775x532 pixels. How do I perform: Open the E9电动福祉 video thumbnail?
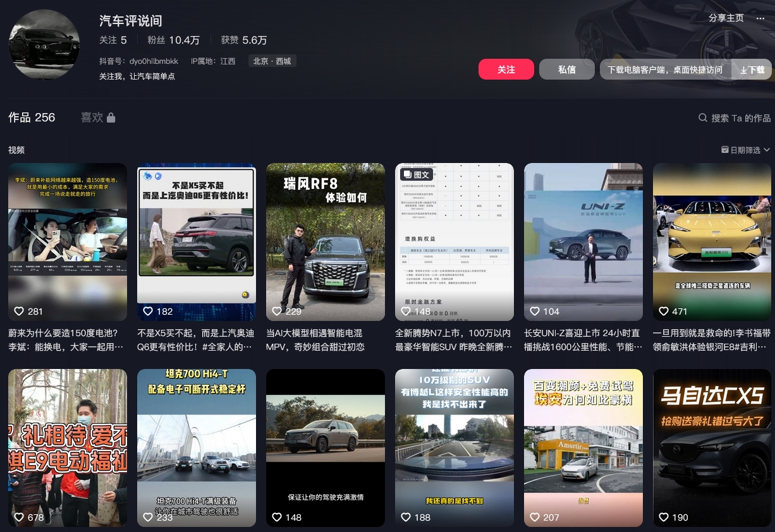coord(68,448)
